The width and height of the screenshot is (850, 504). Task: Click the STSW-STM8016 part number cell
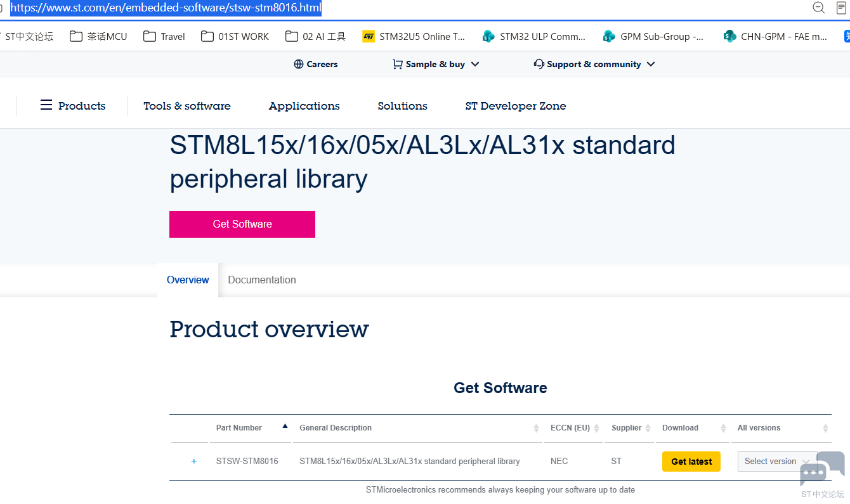point(247,462)
